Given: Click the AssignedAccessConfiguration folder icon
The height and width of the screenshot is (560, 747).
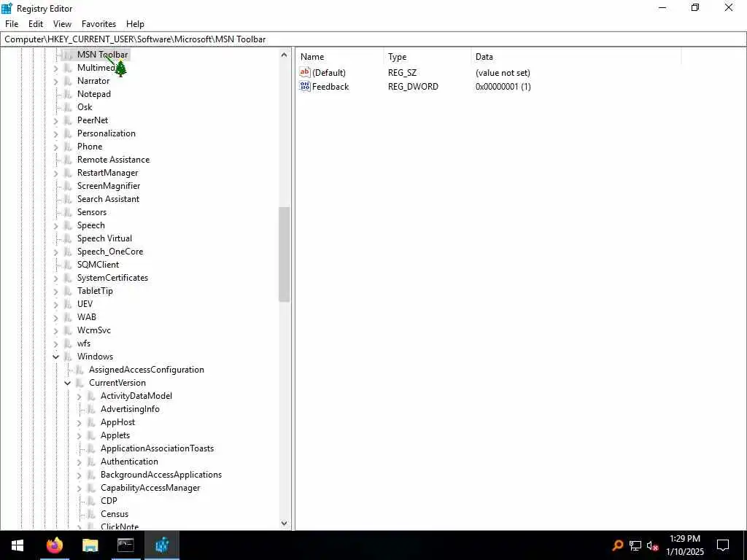Looking at the screenshot, I should 80,370.
